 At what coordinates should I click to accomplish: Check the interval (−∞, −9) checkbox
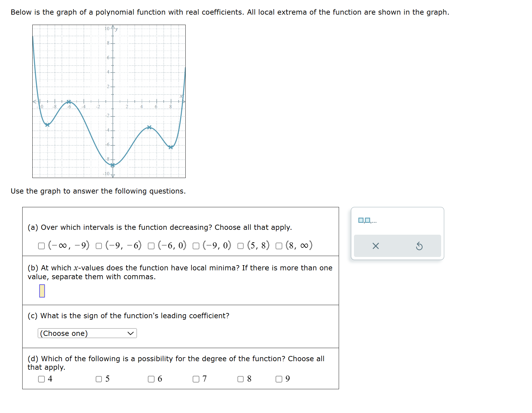(x=42, y=246)
